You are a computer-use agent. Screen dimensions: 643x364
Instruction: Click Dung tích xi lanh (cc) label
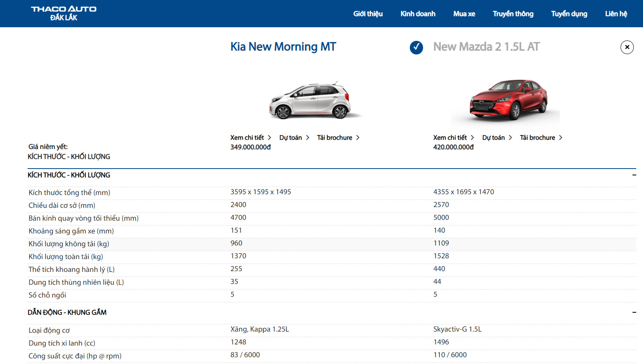(62, 343)
